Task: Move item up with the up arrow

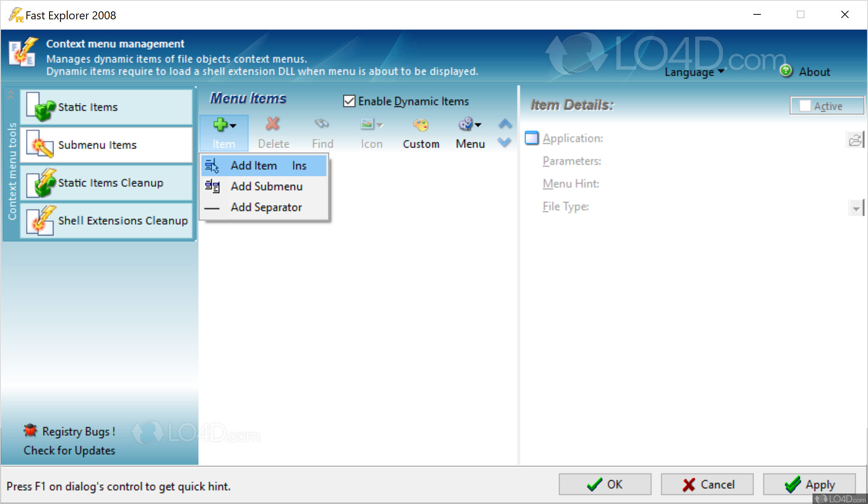Action: tap(505, 124)
